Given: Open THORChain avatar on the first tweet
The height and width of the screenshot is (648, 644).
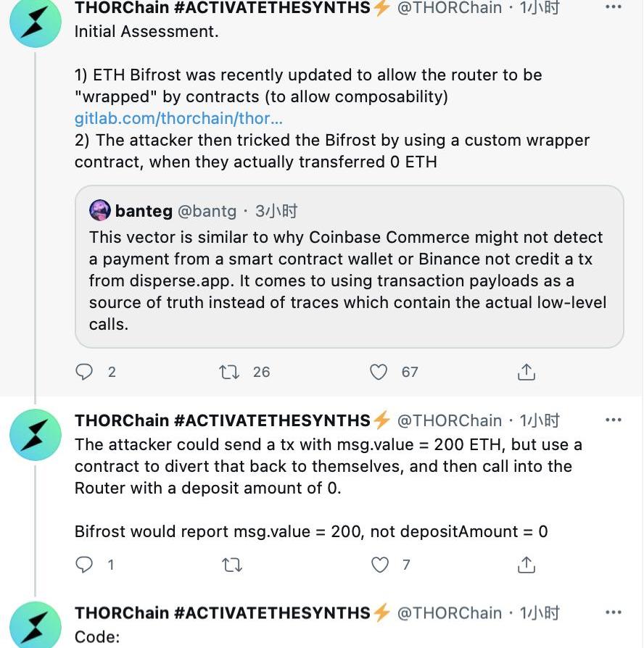Looking at the screenshot, I should [x=36, y=22].
